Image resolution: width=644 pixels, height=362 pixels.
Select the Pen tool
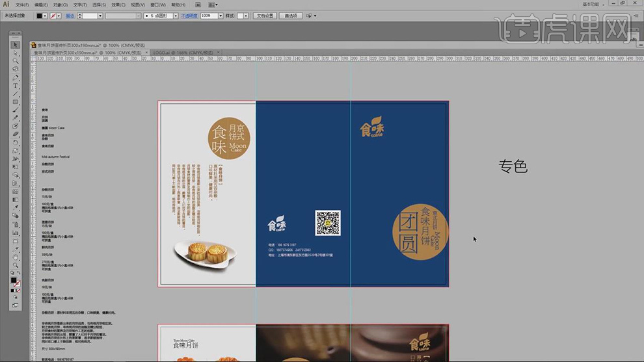pos(15,77)
